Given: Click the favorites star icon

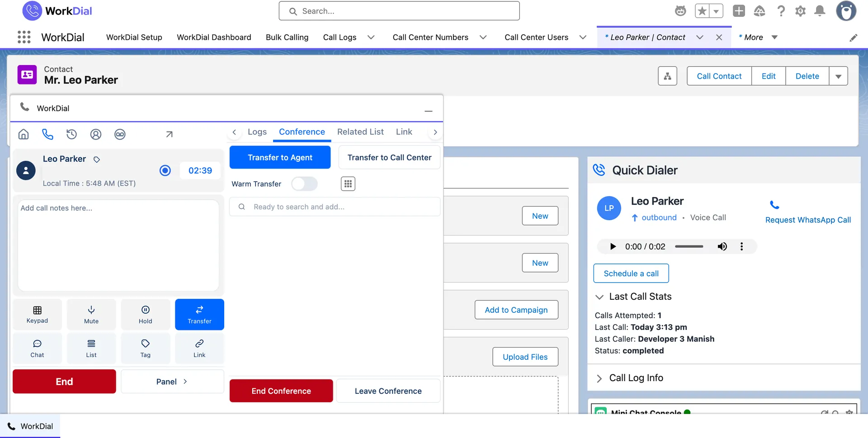Looking at the screenshot, I should tap(702, 11).
